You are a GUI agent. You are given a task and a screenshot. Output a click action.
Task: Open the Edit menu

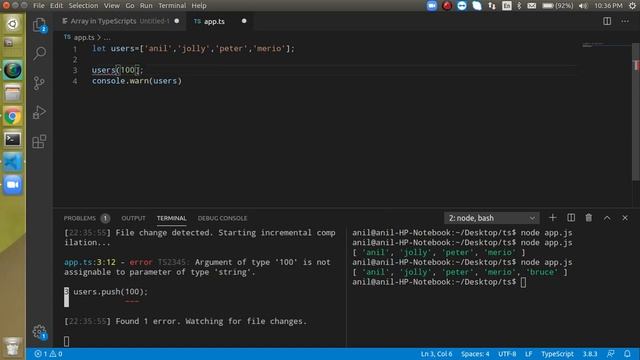tap(56, 6)
